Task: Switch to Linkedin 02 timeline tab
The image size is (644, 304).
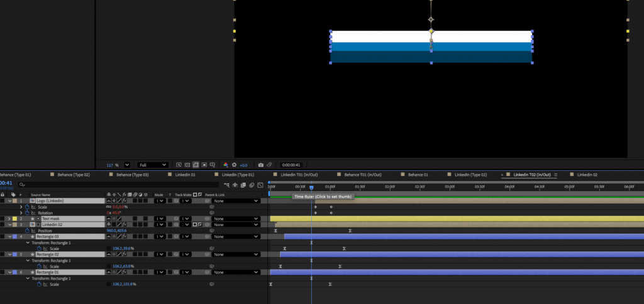Action: click(x=587, y=175)
